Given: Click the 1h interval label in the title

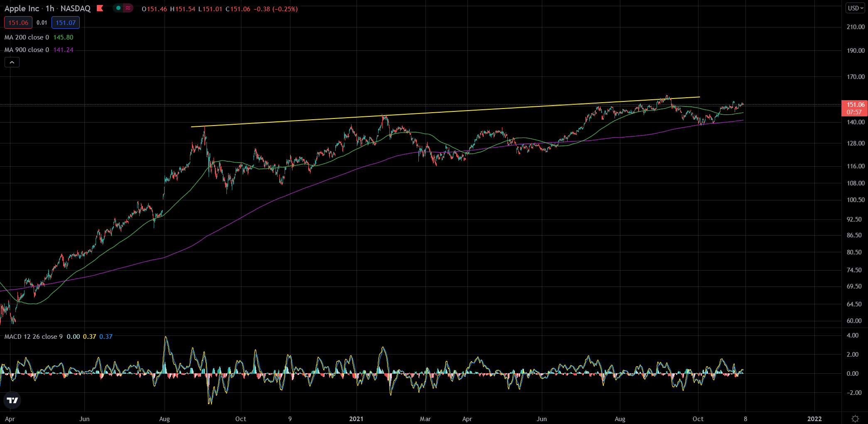Looking at the screenshot, I should click(x=50, y=8).
